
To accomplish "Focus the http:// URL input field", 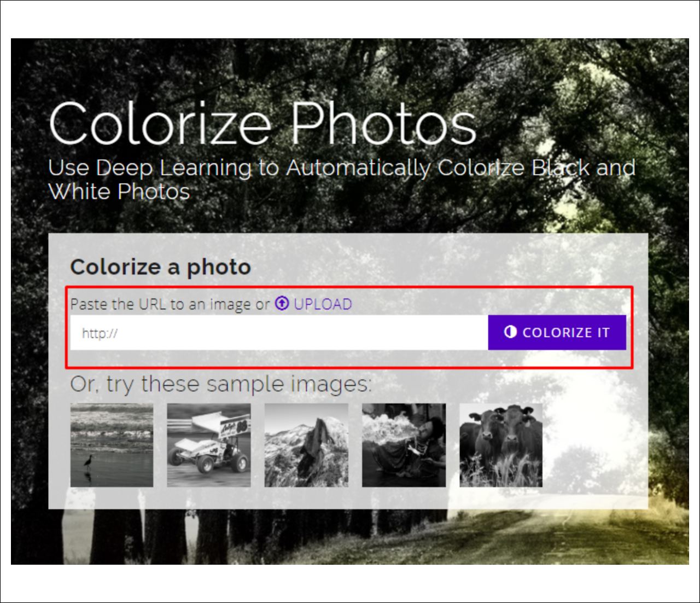I will point(279,333).
